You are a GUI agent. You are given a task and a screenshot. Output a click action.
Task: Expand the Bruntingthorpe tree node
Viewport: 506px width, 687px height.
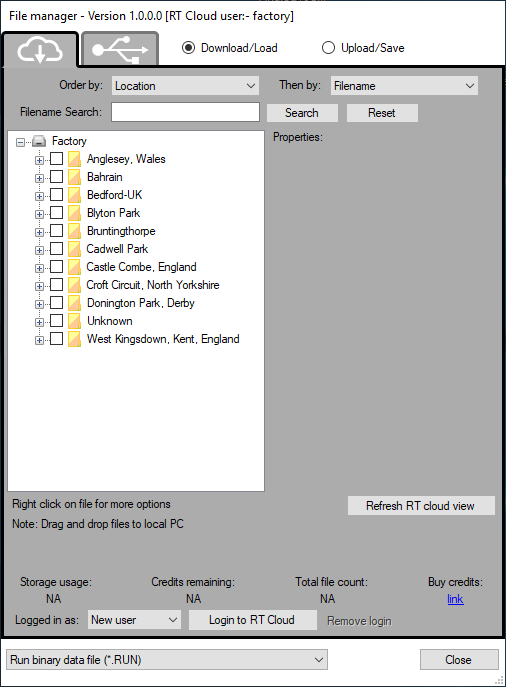[39, 232]
